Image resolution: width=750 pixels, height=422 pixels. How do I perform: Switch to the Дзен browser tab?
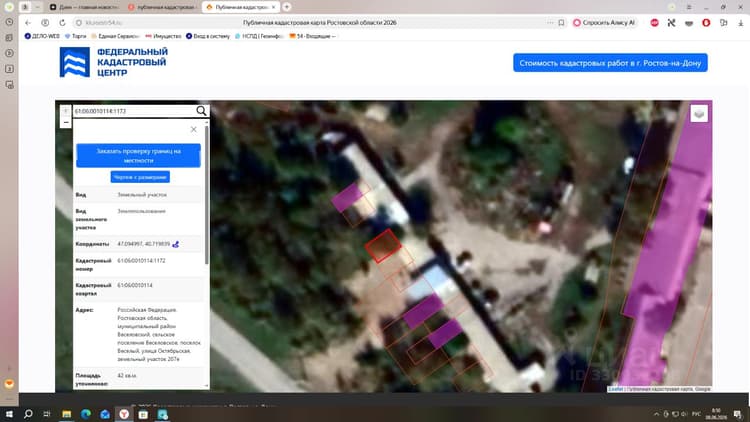(85, 7)
